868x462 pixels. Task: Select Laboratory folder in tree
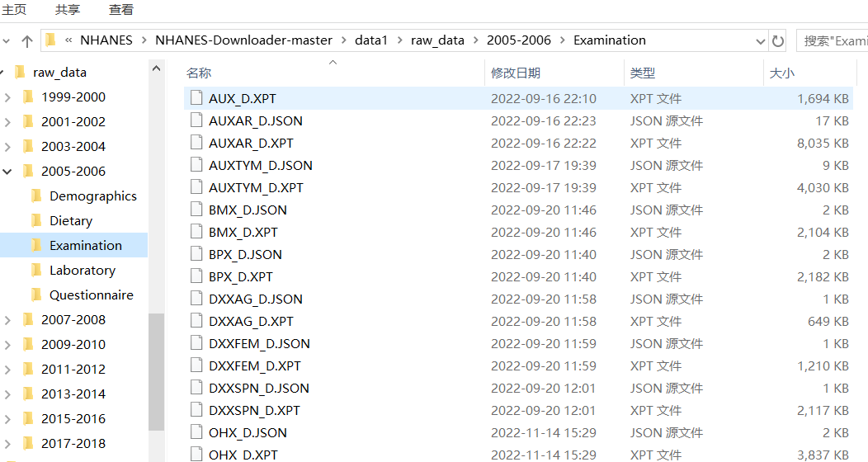pos(83,270)
